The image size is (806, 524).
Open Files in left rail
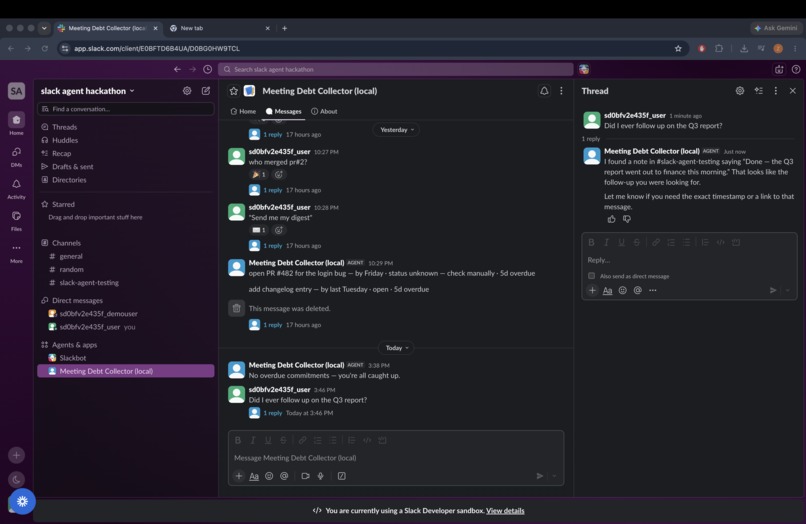[x=16, y=221]
